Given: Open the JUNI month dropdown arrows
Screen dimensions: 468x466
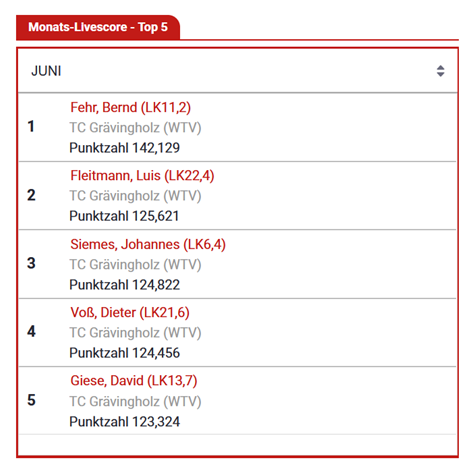Looking at the screenshot, I should coord(440,71).
